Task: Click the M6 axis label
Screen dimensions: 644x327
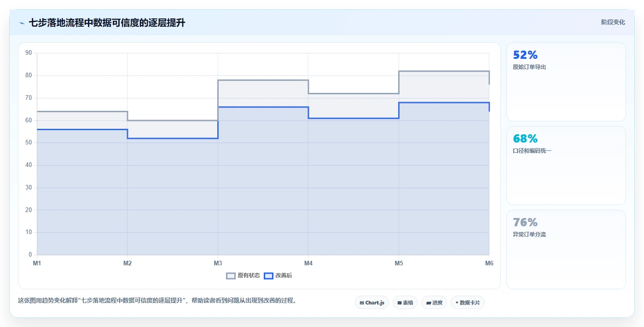Action: tap(489, 264)
